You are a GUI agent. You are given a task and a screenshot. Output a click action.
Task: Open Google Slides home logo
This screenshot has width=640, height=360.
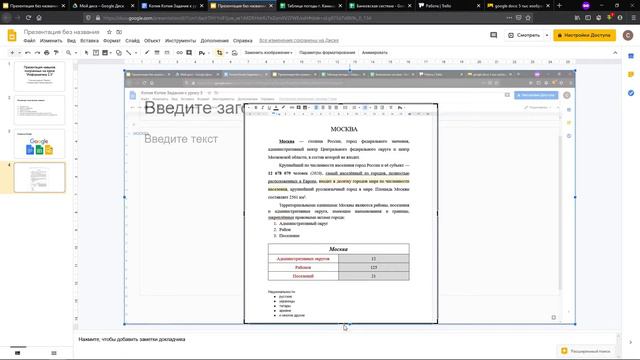point(12,36)
